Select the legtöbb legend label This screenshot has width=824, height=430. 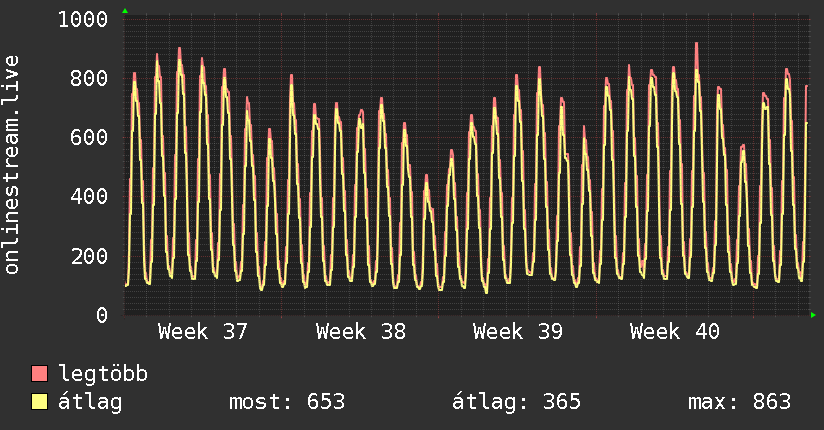pos(103,374)
